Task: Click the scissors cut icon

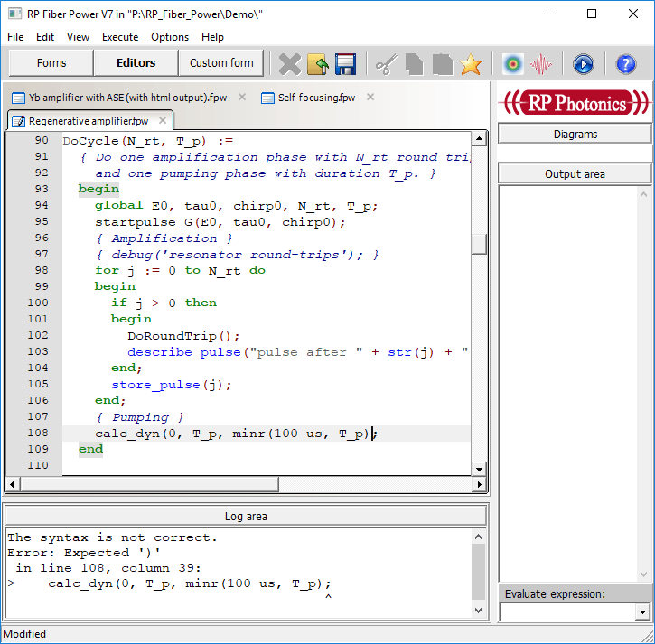Action: [x=387, y=64]
